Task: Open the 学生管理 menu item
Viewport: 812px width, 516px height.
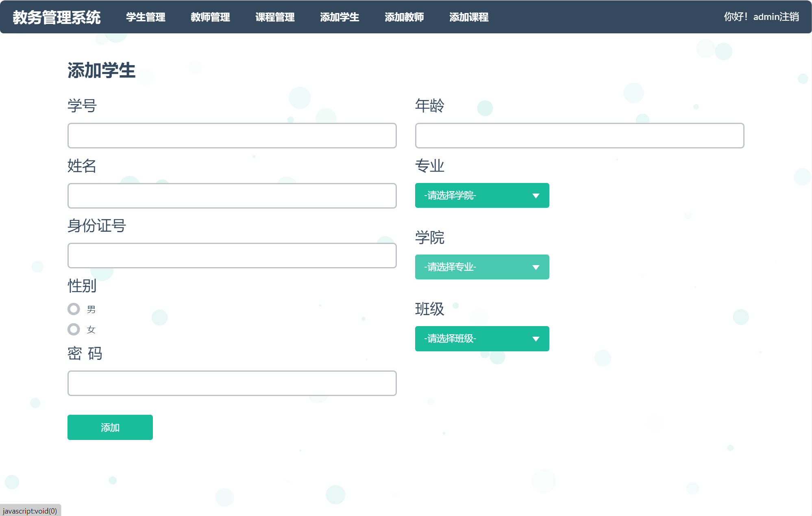Action: tap(146, 17)
